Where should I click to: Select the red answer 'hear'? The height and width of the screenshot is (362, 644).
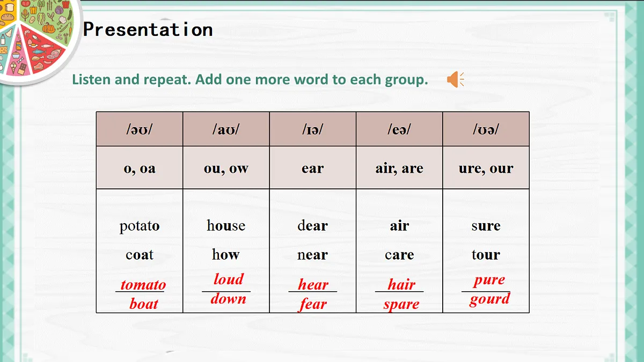[x=313, y=284]
